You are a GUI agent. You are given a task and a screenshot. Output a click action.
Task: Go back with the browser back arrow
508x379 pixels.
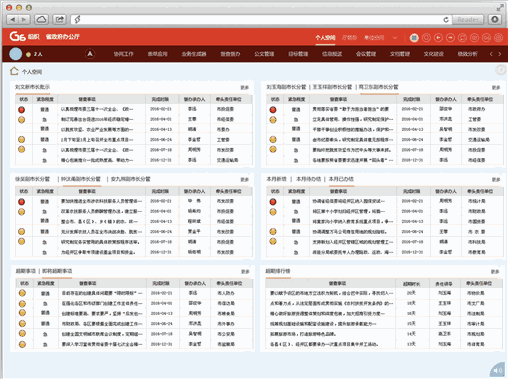(x=13, y=20)
